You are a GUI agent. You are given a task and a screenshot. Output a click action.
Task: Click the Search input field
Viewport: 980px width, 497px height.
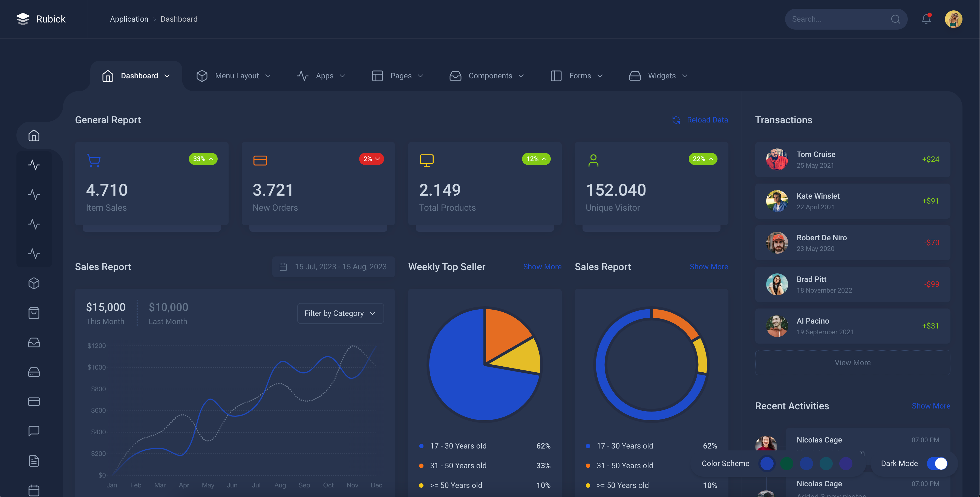(x=846, y=19)
